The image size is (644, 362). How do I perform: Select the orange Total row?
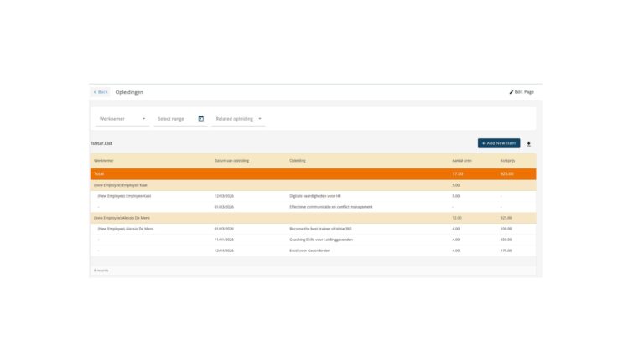click(x=313, y=174)
